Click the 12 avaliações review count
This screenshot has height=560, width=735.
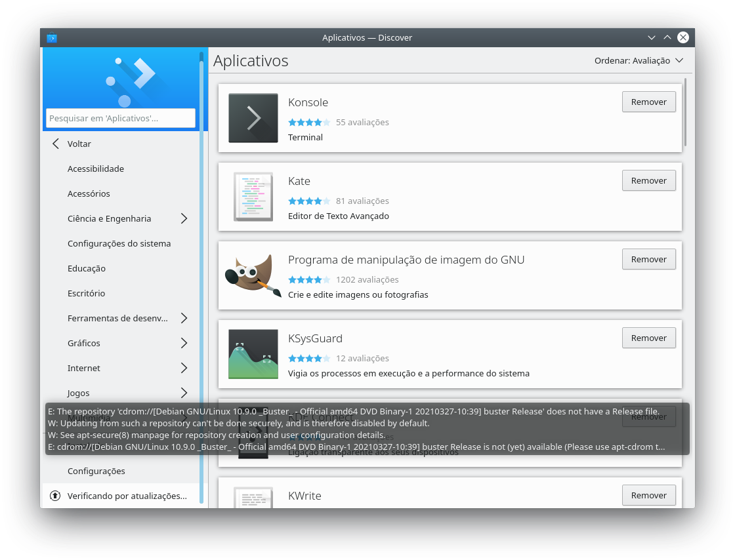coord(362,358)
